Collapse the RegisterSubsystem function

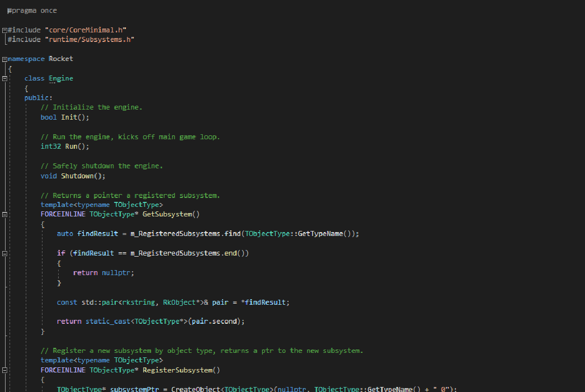(x=4, y=370)
